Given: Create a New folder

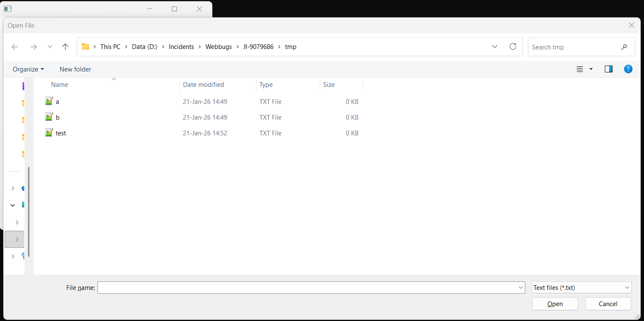Looking at the screenshot, I should pyautogui.click(x=75, y=69).
